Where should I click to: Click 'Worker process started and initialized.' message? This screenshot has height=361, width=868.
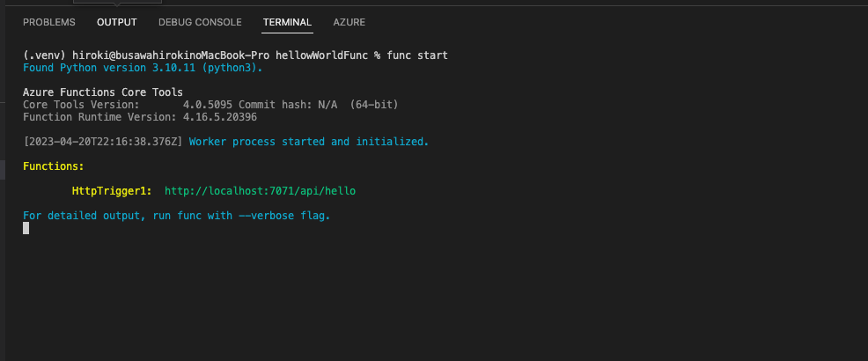[x=309, y=142]
